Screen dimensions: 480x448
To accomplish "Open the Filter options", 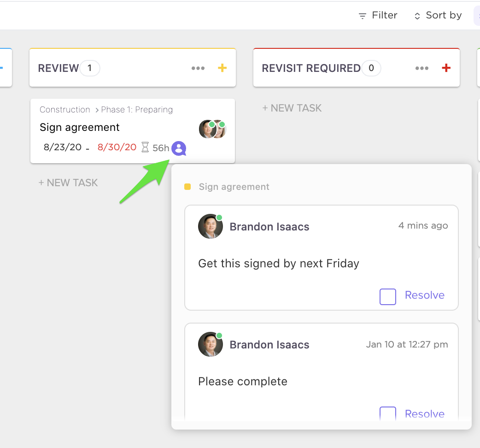I will coord(378,16).
